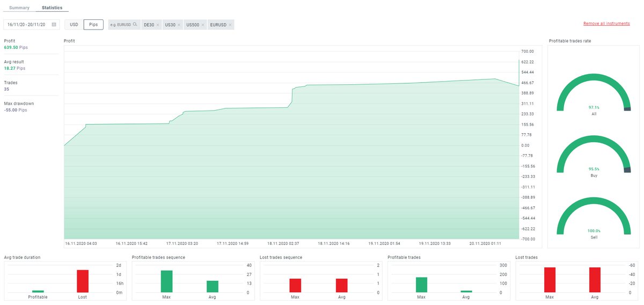Click the Buy profitable trades gauge 95.5%
Image resolution: width=644 pixels, height=305 pixels.
[594, 154]
